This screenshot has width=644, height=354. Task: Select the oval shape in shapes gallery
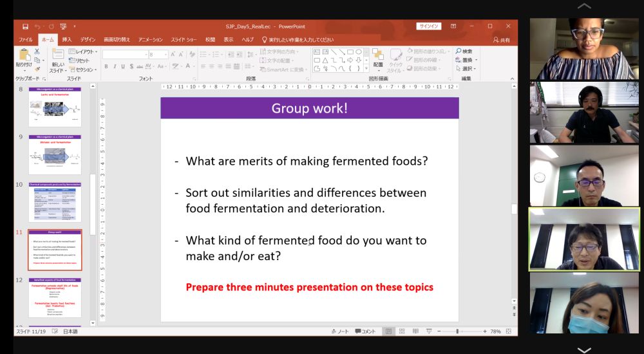(x=359, y=51)
